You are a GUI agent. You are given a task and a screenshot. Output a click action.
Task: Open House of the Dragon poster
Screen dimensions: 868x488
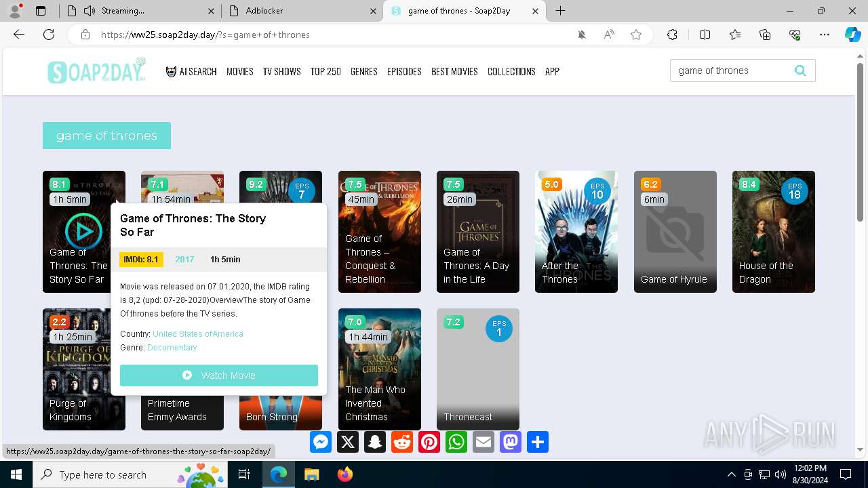(x=774, y=232)
